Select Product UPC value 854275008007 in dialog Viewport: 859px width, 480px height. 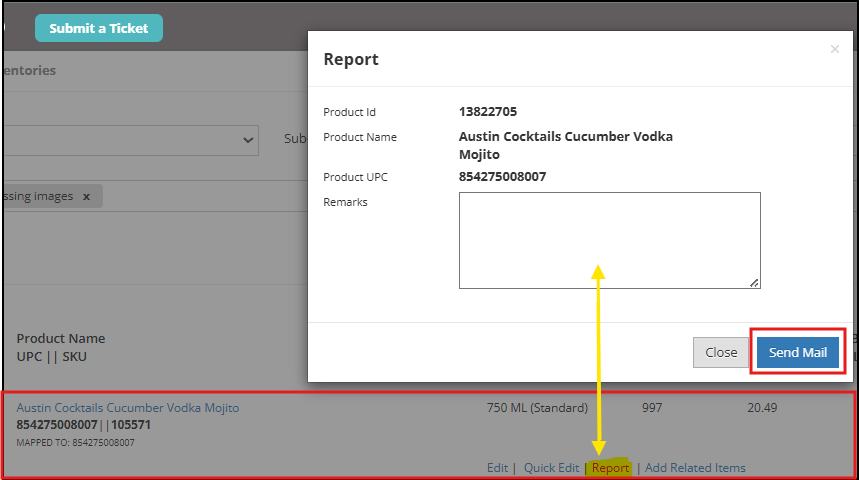point(502,176)
